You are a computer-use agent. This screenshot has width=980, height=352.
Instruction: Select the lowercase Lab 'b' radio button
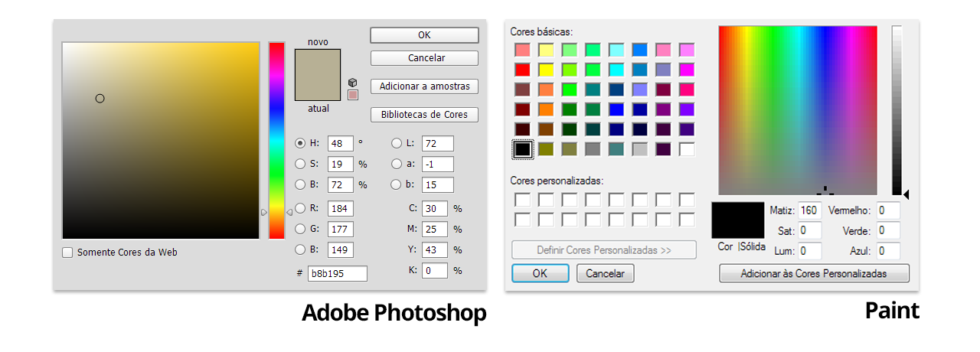coord(396,184)
